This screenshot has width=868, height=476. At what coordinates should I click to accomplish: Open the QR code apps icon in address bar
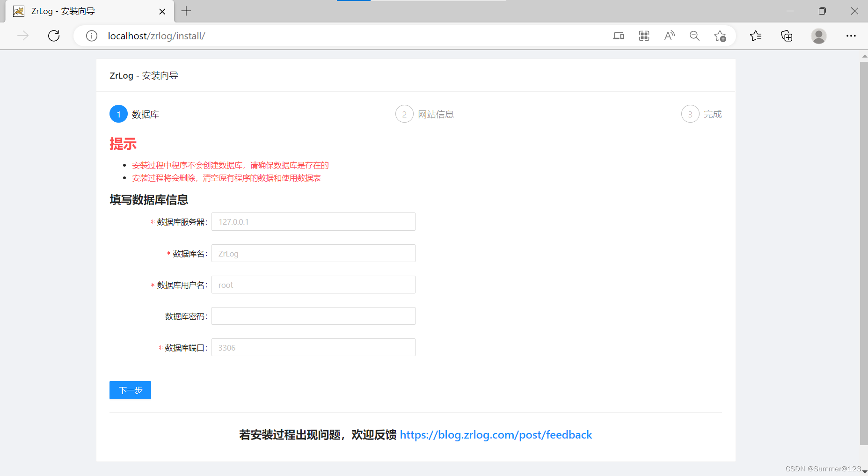[644, 36]
